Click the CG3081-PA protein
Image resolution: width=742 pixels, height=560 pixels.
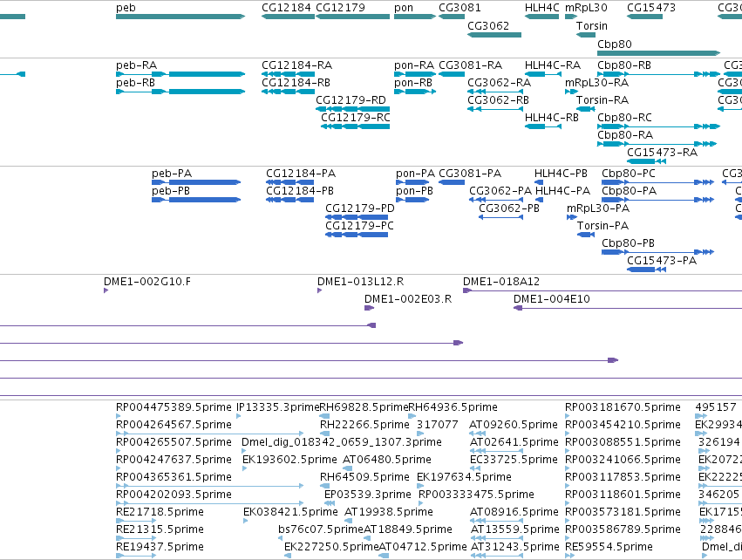(452, 182)
